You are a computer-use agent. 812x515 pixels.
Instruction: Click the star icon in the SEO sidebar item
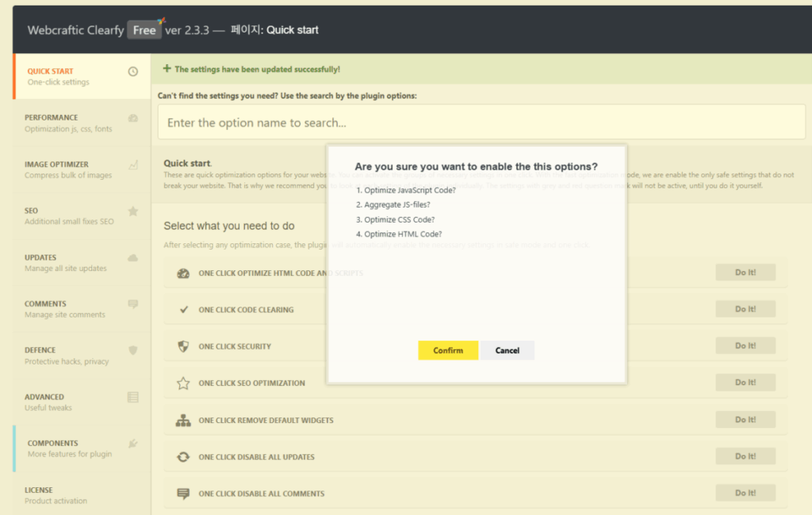pyautogui.click(x=132, y=211)
